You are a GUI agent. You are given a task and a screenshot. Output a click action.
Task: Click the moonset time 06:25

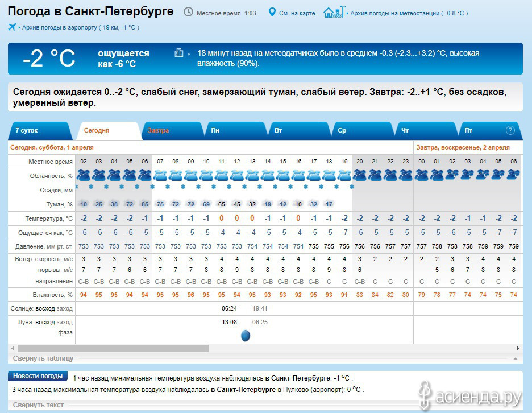point(260,323)
